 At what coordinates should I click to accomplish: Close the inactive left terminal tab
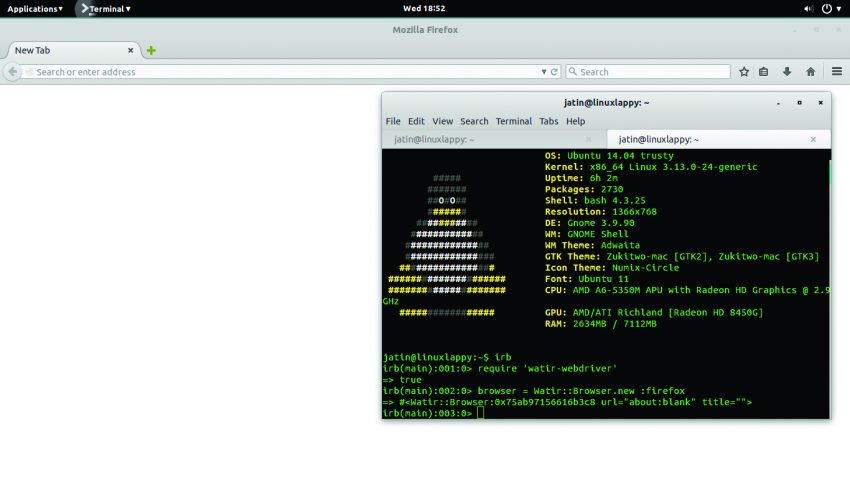pos(589,140)
